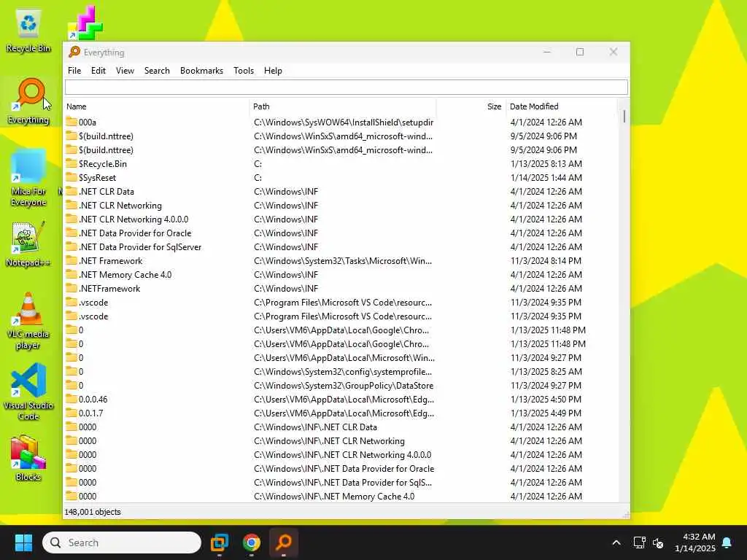Click the date 11/3/2024 8:14 PM
Image resolution: width=747 pixels, height=560 pixels.
[546, 260]
